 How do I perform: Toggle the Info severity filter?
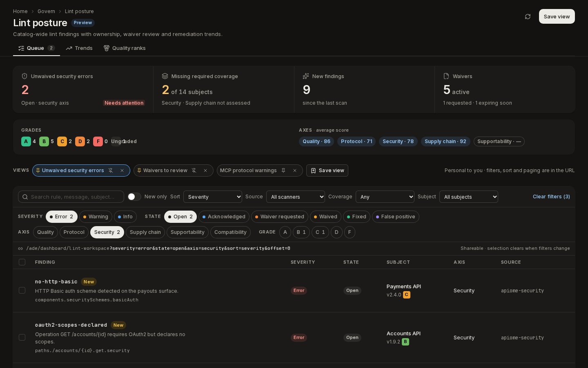pyautogui.click(x=125, y=217)
